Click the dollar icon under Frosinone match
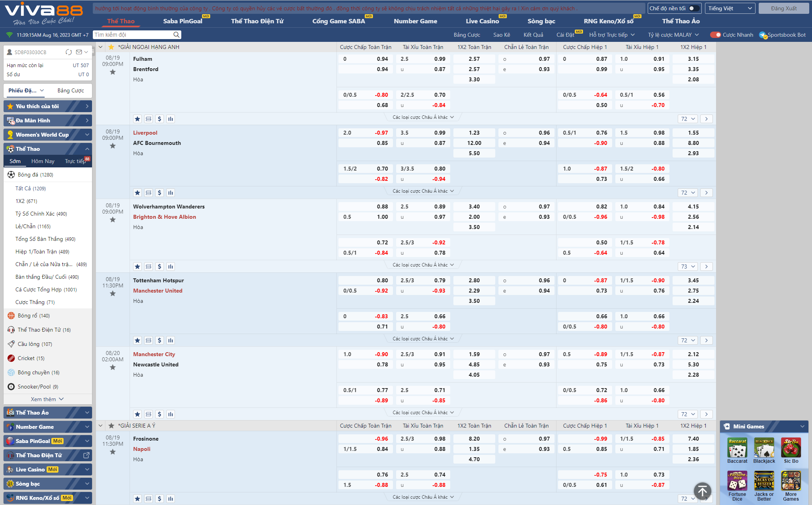The width and height of the screenshot is (812, 505). point(160,499)
